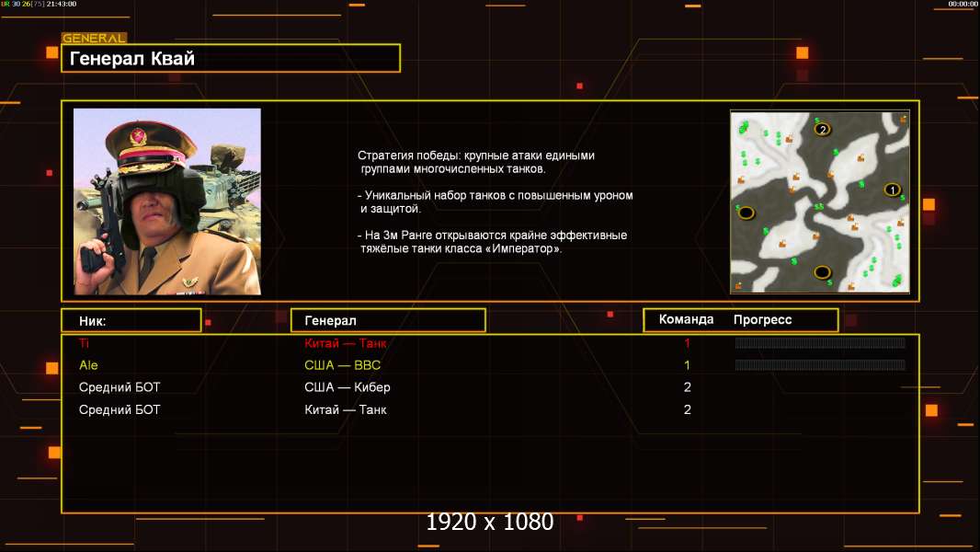The height and width of the screenshot is (552, 980).
Task: Click the 'Прогресс' column header
Action: [x=762, y=319]
